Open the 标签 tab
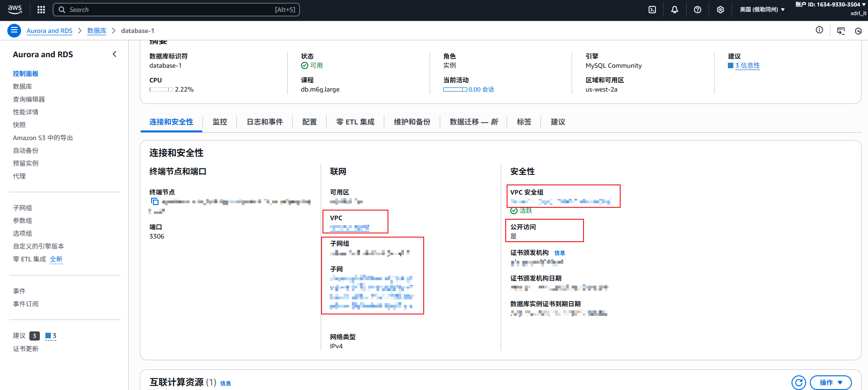This screenshot has width=868, height=390. tap(524, 122)
